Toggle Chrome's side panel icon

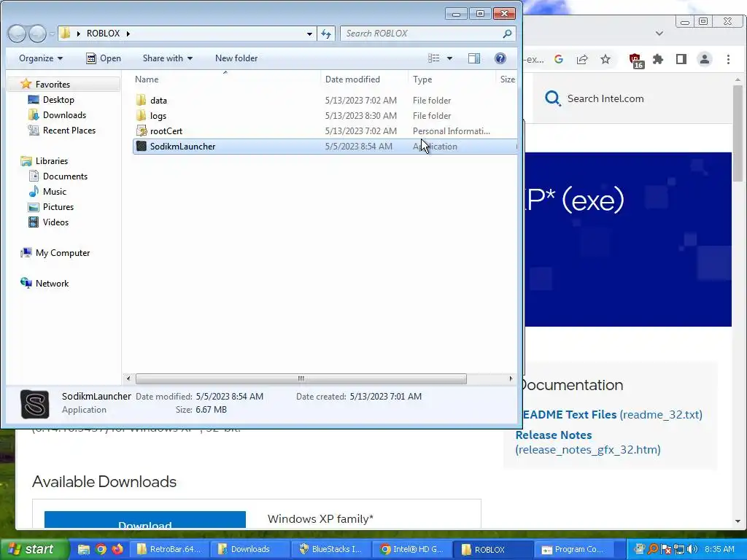681,59
